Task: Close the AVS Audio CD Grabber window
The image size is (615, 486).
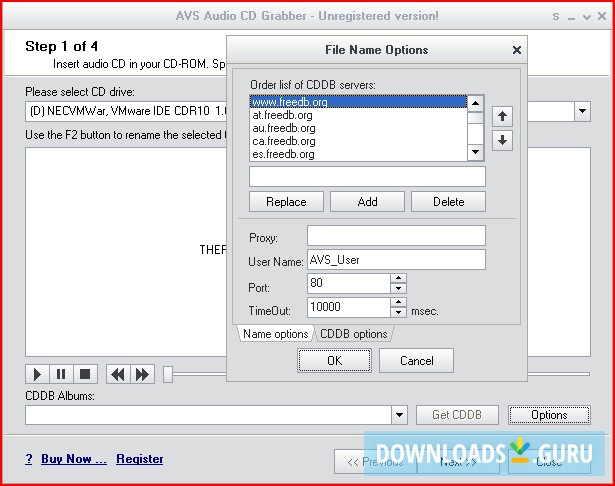Action: pyautogui.click(x=602, y=16)
